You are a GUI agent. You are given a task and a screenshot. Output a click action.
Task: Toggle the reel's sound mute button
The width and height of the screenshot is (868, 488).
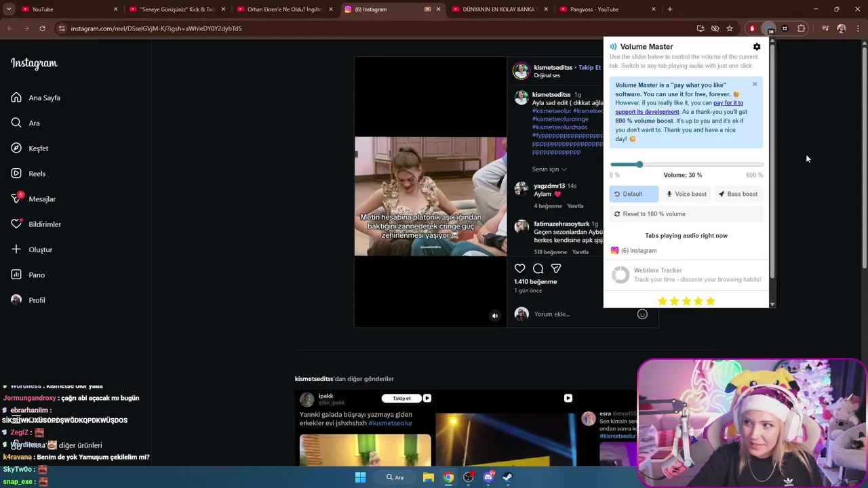494,315
